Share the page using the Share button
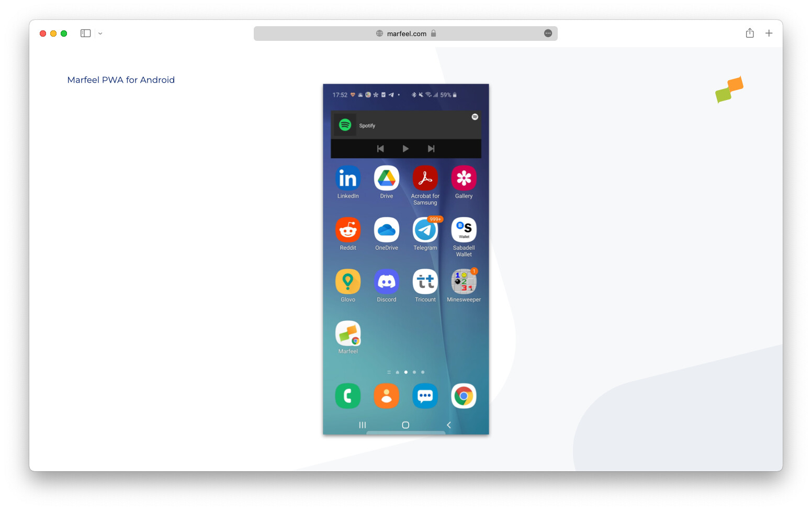 (749, 32)
